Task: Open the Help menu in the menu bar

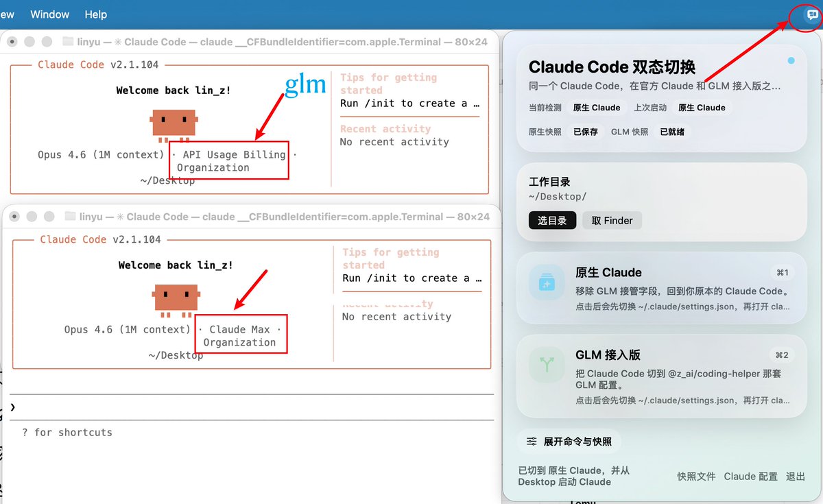Action: [96, 14]
